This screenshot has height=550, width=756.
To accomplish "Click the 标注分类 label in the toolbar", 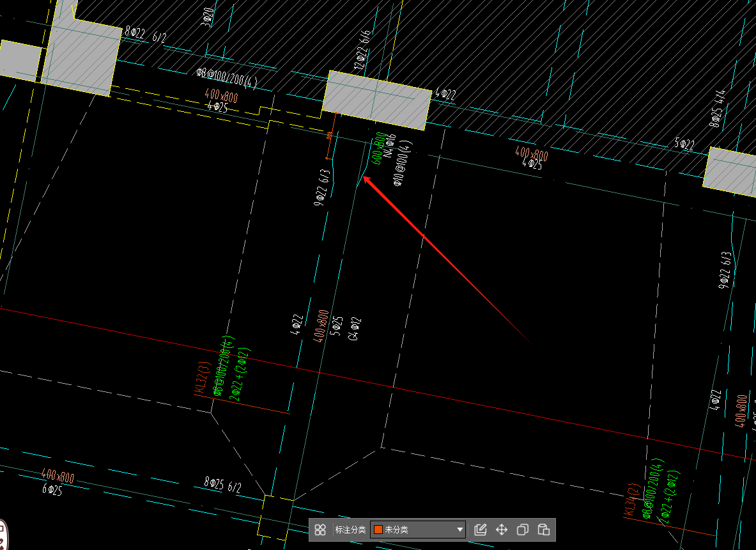I will coord(350,530).
